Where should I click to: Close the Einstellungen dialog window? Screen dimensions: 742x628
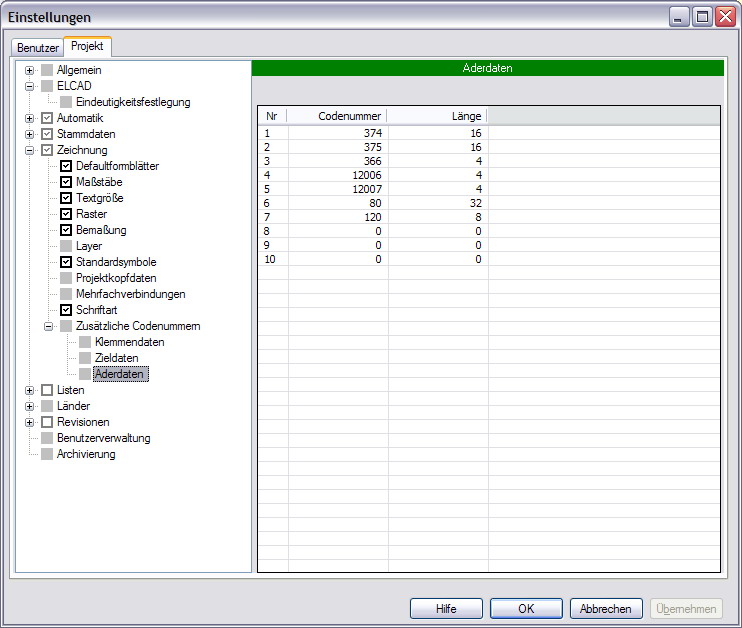(x=725, y=17)
